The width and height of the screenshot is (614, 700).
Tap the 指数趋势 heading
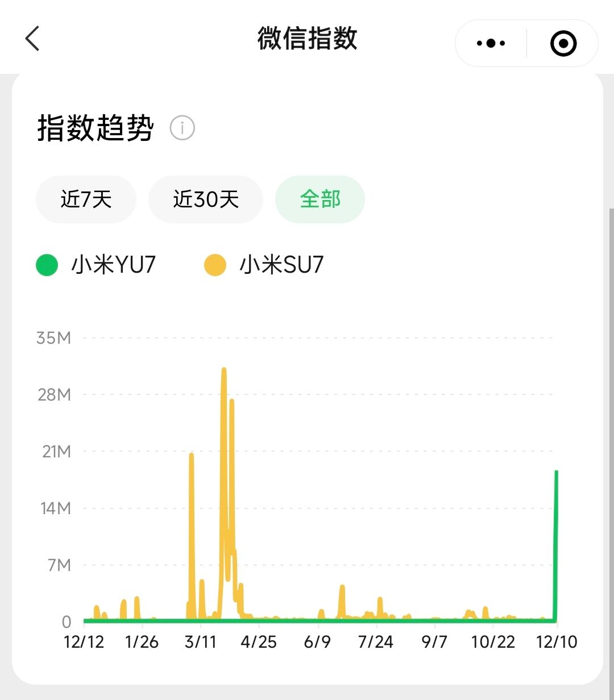pyautogui.click(x=96, y=128)
